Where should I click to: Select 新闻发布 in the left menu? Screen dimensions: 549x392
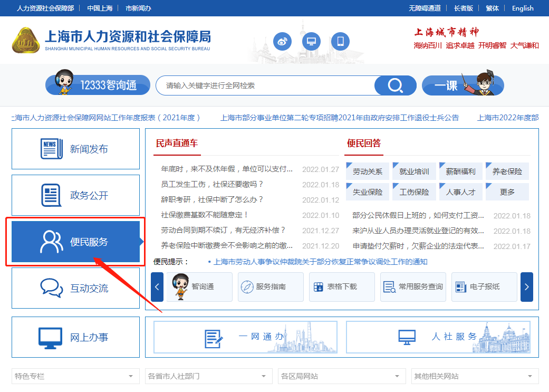pos(75,149)
